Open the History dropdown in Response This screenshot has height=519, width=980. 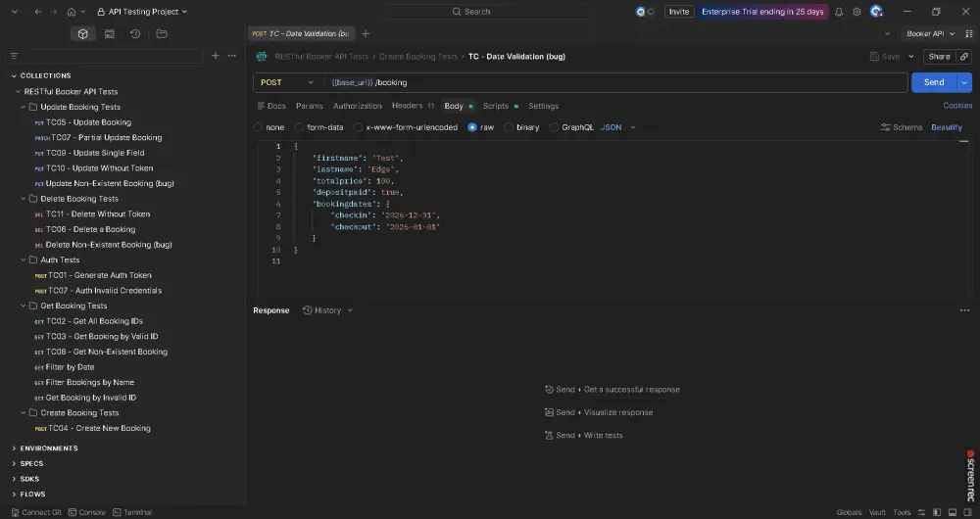[x=327, y=310]
